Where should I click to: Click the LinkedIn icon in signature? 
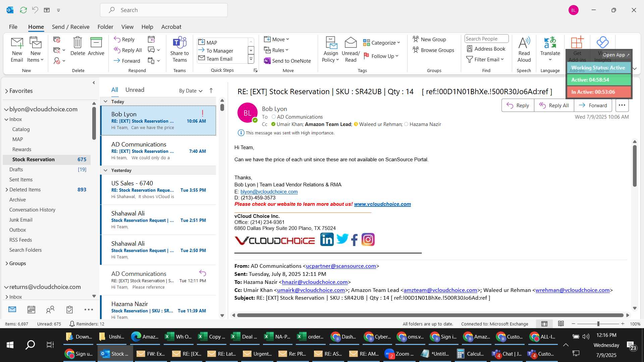tap(327, 240)
